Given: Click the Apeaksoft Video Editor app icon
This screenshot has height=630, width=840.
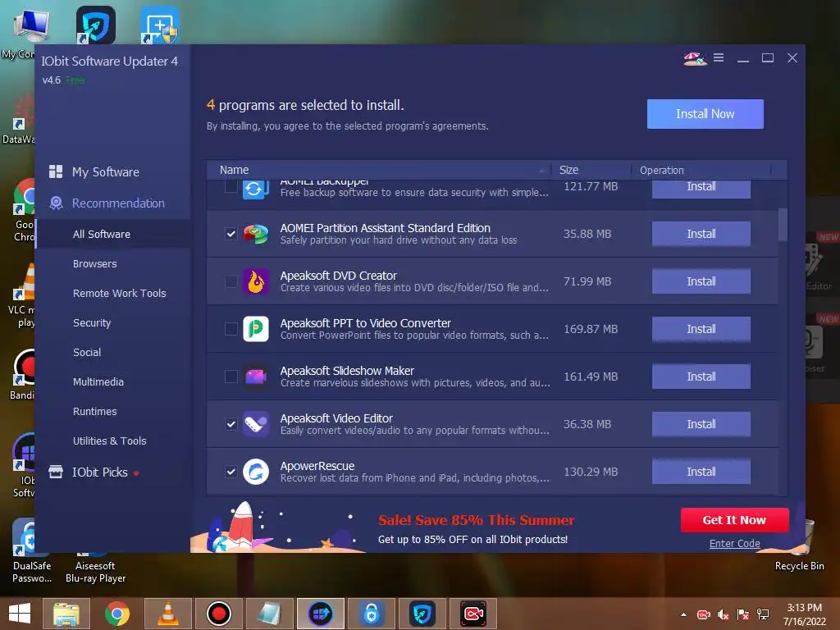Looking at the screenshot, I should click(x=256, y=424).
